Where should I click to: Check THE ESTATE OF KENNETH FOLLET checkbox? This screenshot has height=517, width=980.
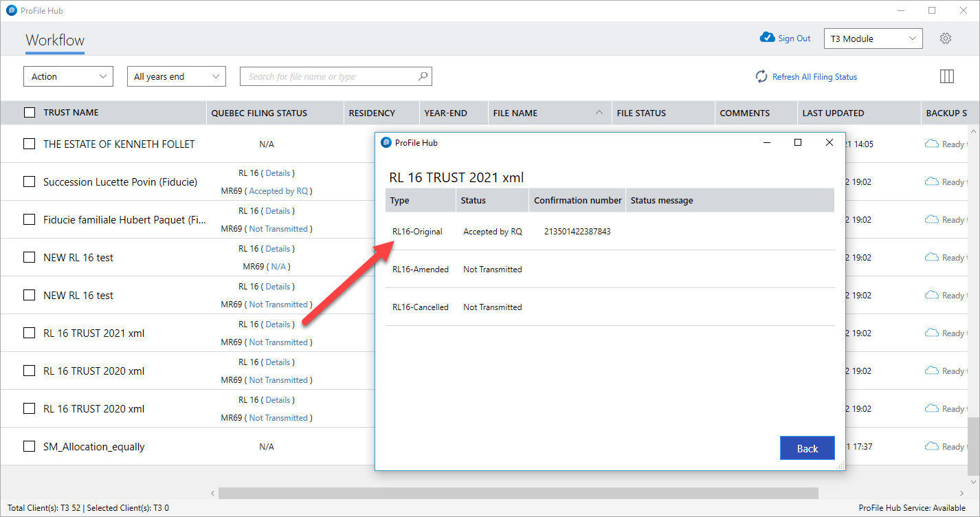click(x=29, y=144)
